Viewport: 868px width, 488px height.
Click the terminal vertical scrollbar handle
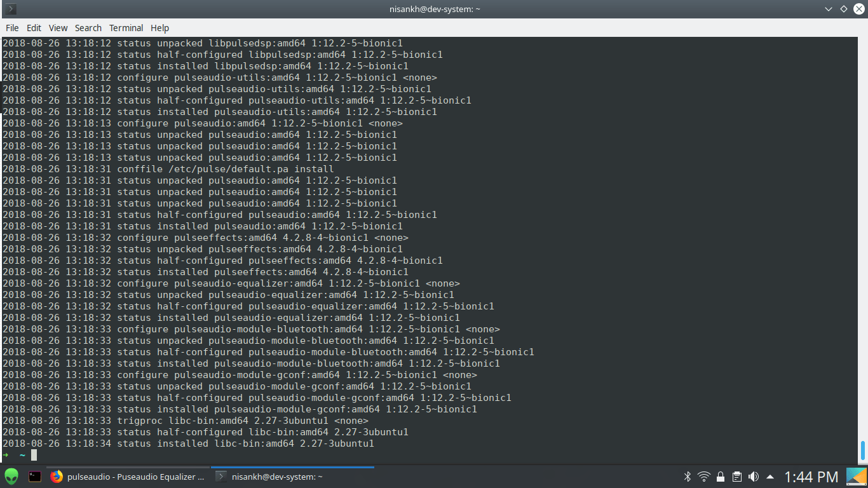tap(862, 450)
